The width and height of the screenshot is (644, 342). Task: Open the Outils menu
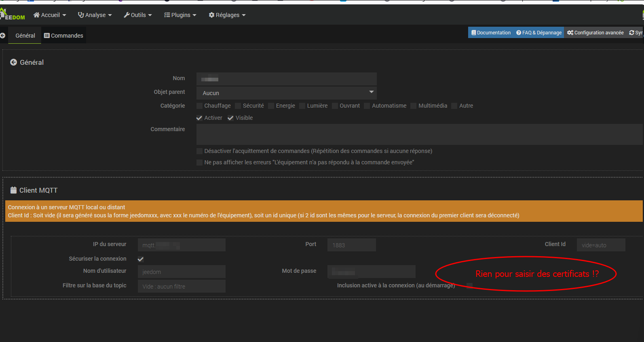(138, 15)
